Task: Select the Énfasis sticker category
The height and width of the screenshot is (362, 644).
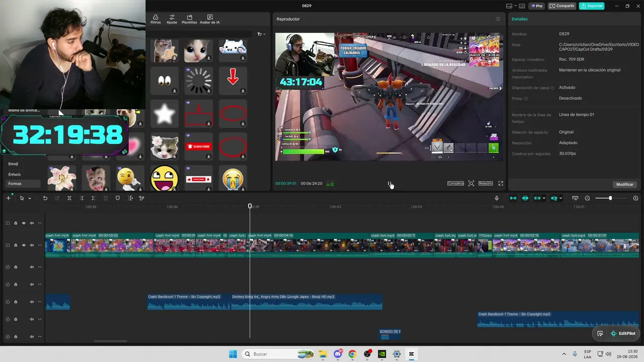Action: [15, 174]
